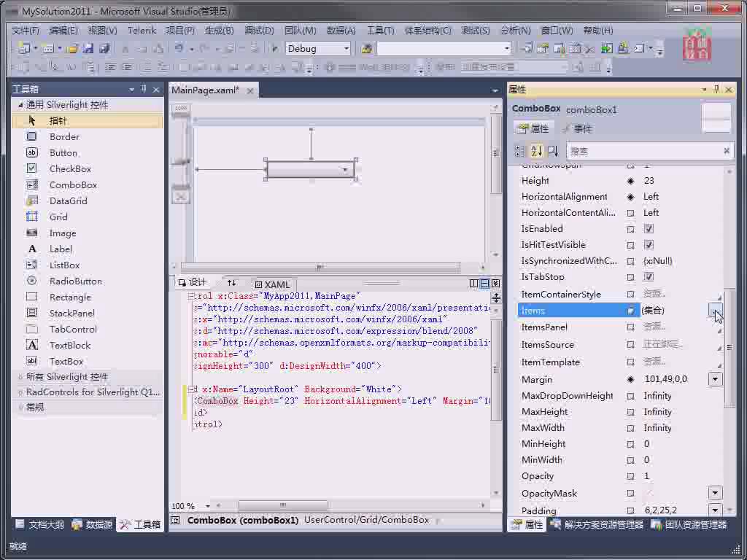Choose CheckBox control in toolbox
Screen dimensions: 747x560
point(88,169)
